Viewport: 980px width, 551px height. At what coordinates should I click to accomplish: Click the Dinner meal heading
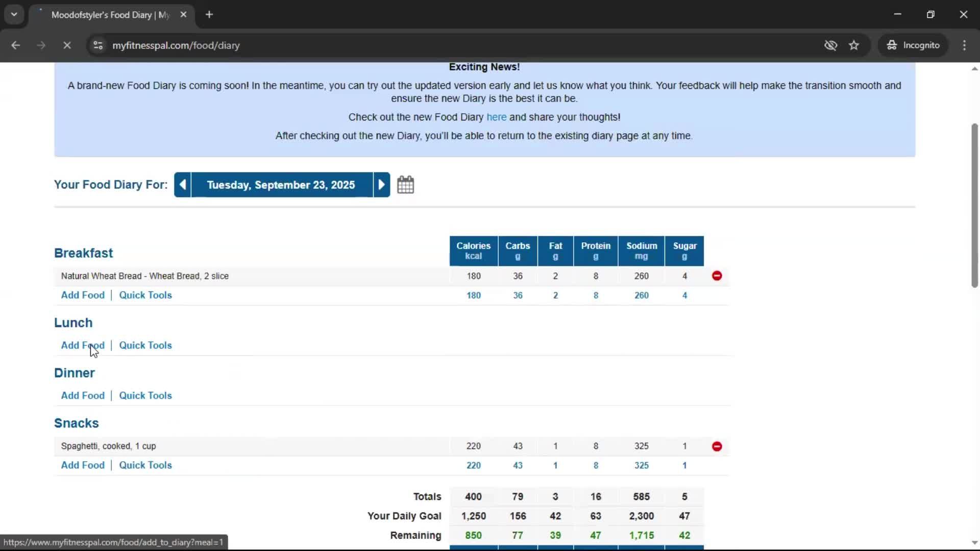coord(75,373)
